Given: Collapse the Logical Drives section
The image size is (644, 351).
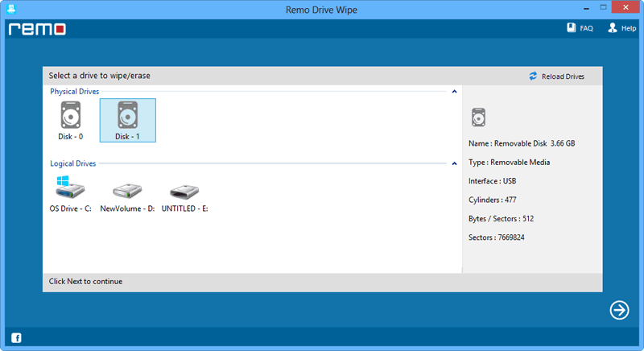Looking at the screenshot, I should tap(454, 163).
